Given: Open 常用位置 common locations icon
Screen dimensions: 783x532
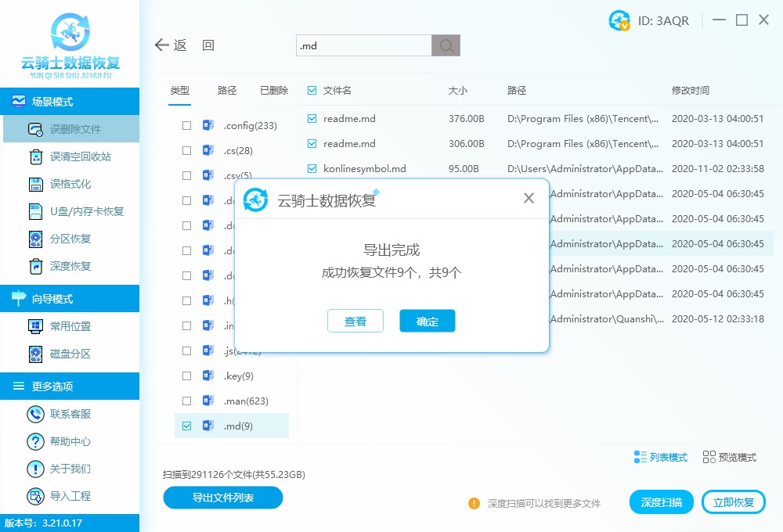Looking at the screenshot, I should [35, 326].
